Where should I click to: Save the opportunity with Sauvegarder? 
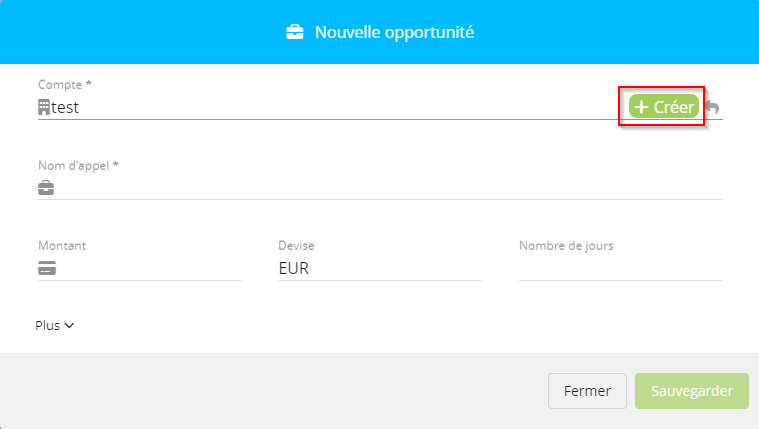click(691, 391)
